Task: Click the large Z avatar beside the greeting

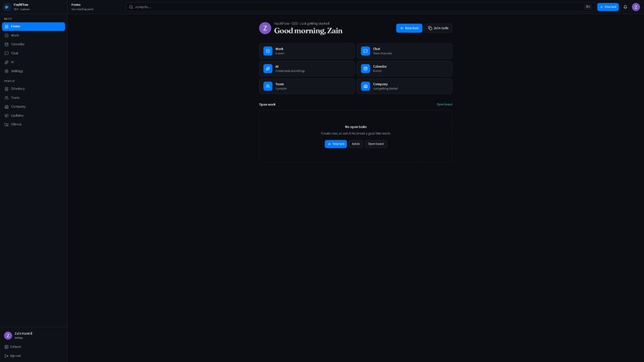Action: pos(265,28)
